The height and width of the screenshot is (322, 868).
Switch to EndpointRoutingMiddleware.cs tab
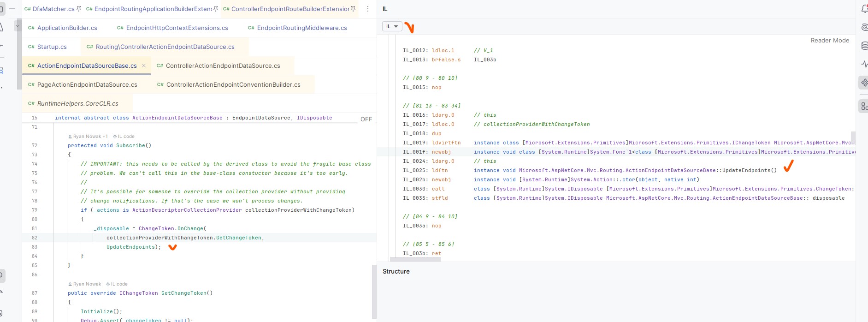click(x=301, y=28)
